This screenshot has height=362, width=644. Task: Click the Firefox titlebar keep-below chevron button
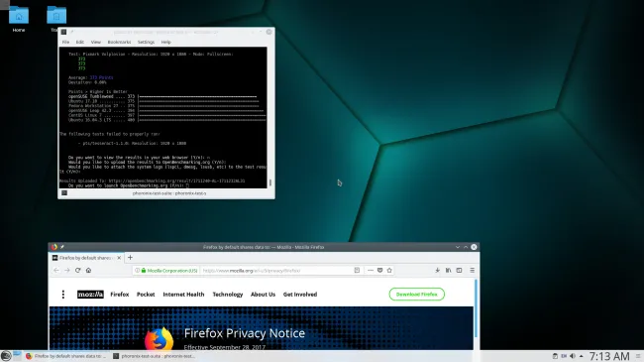click(458, 247)
